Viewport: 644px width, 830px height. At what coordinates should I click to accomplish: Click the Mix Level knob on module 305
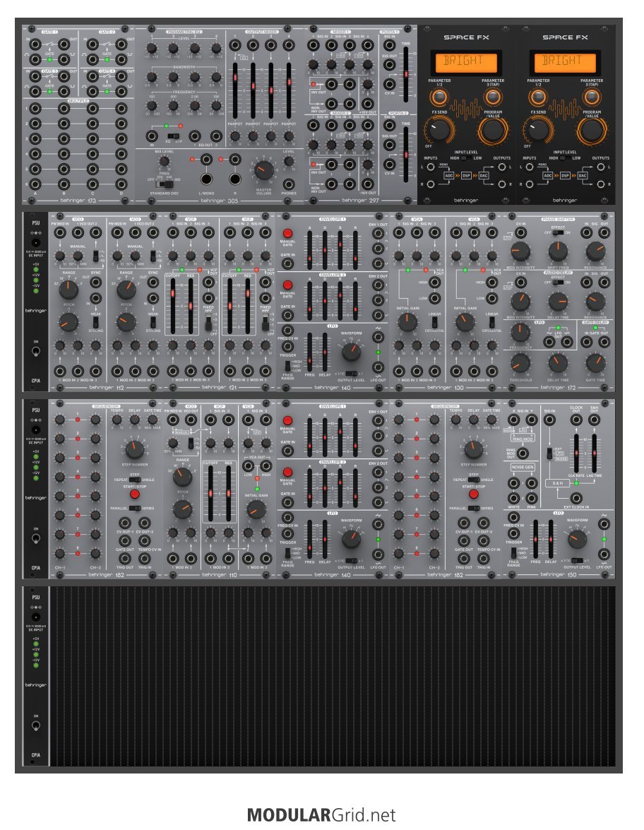[165, 162]
